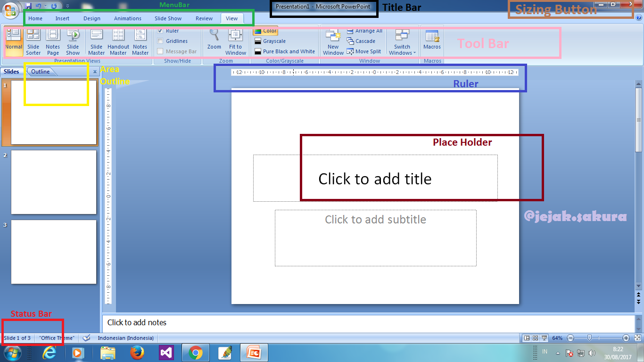This screenshot has height=362, width=644.
Task: Click the Zoom Out minus button
Action: click(570, 338)
